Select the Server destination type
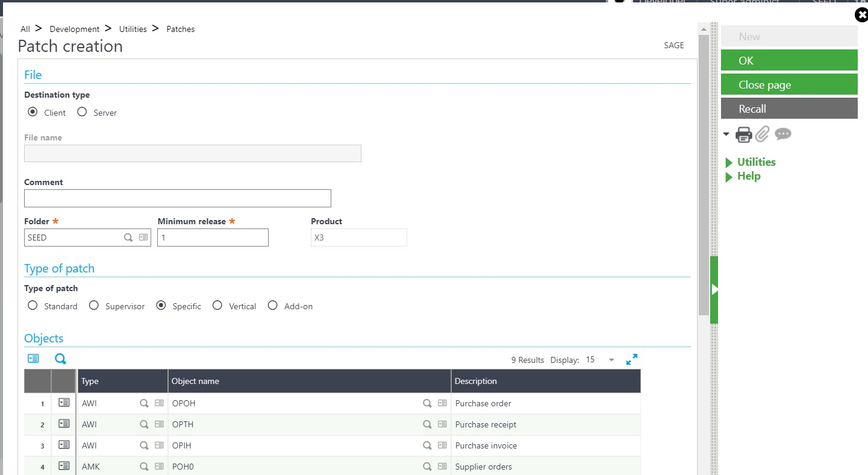Image resolution: width=868 pixels, height=475 pixels. (81, 112)
